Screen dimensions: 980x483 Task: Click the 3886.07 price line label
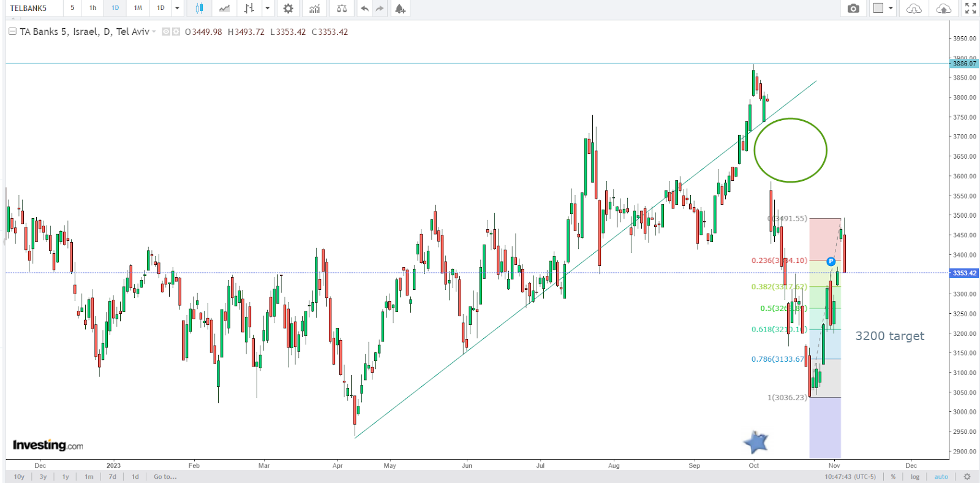[x=965, y=63]
